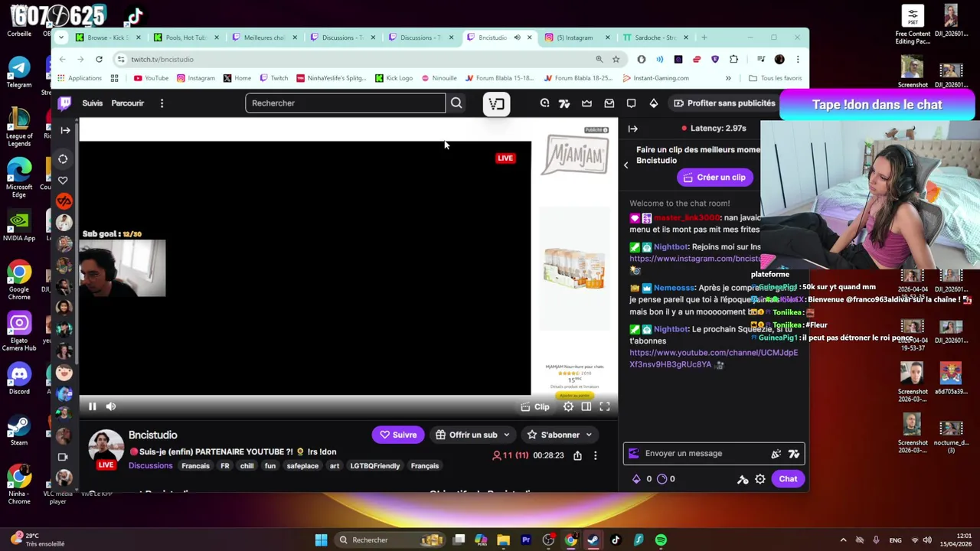The width and height of the screenshot is (980, 551).
Task: Open Windows Start menu
Action: tap(321, 540)
